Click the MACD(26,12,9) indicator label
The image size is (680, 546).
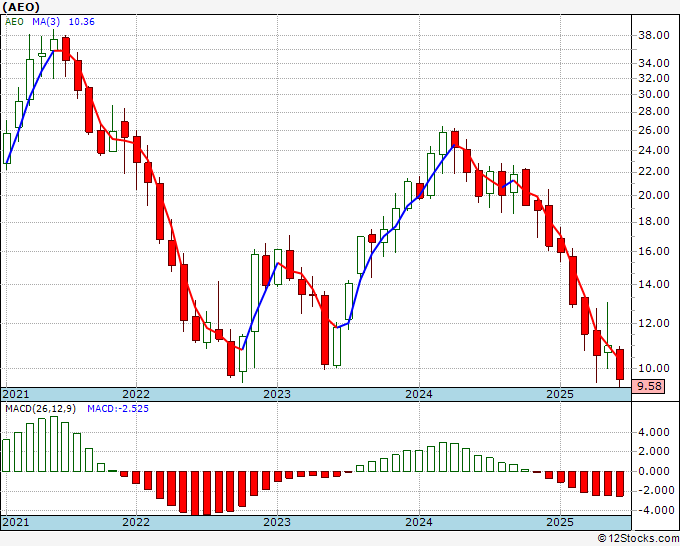(x=40, y=409)
